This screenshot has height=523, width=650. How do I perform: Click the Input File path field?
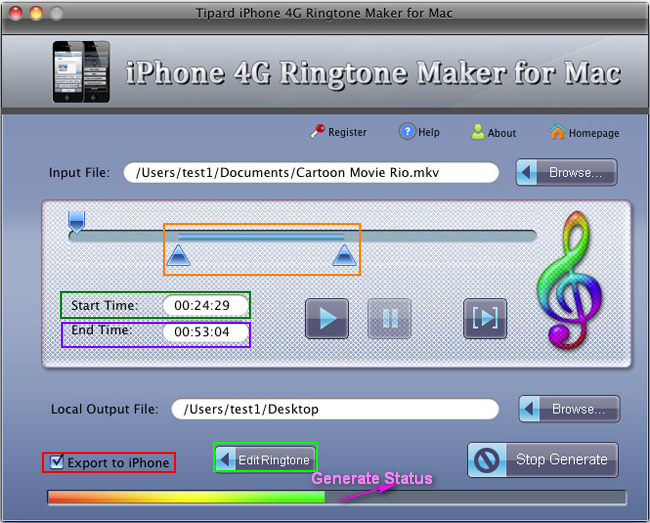[311, 172]
